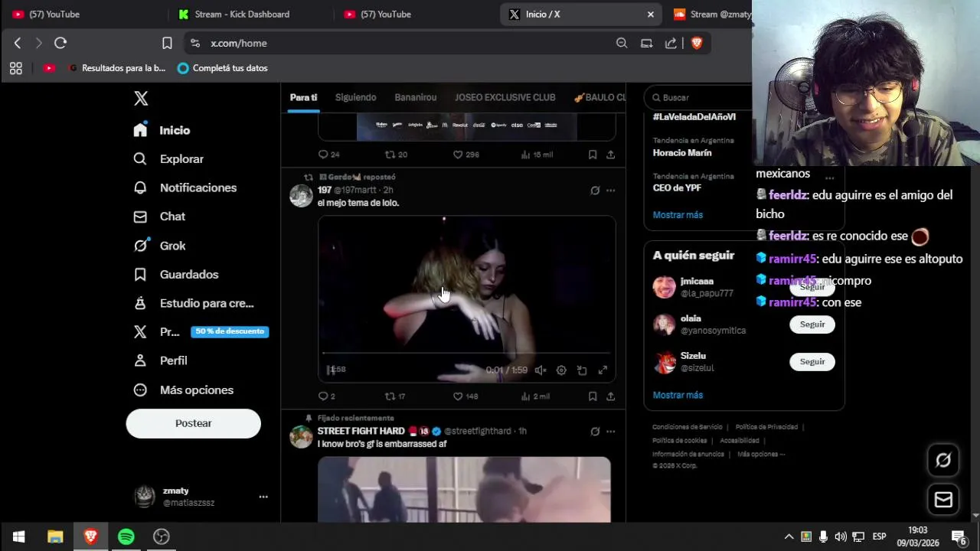The height and width of the screenshot is (551, 980).
Task: Share 197's lolo post
Action: click(610, 396)
